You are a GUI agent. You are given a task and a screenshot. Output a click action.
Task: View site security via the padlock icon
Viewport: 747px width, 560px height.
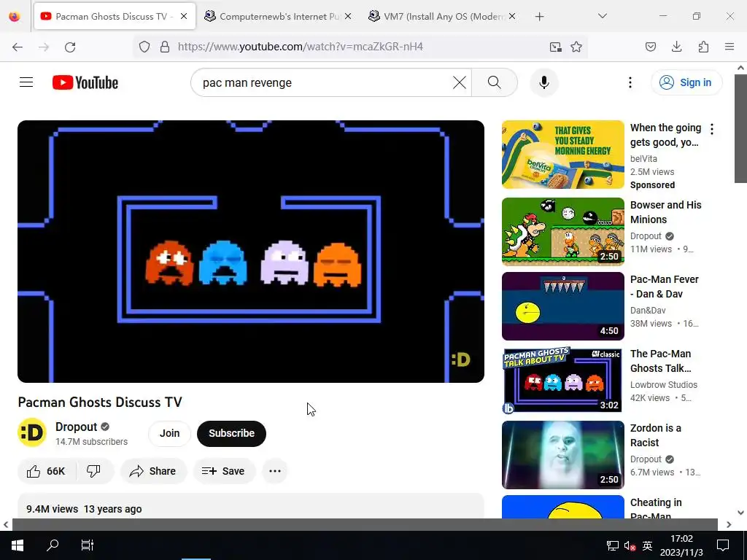(165, 47)
